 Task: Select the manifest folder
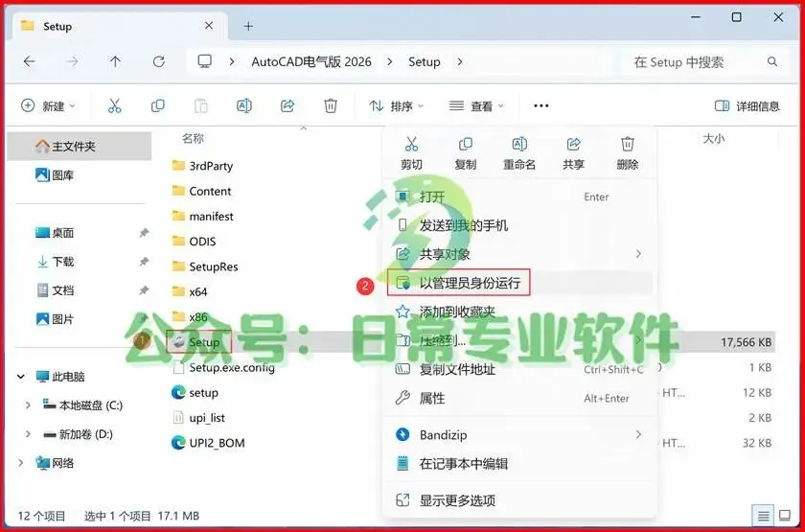coord(202,216)
